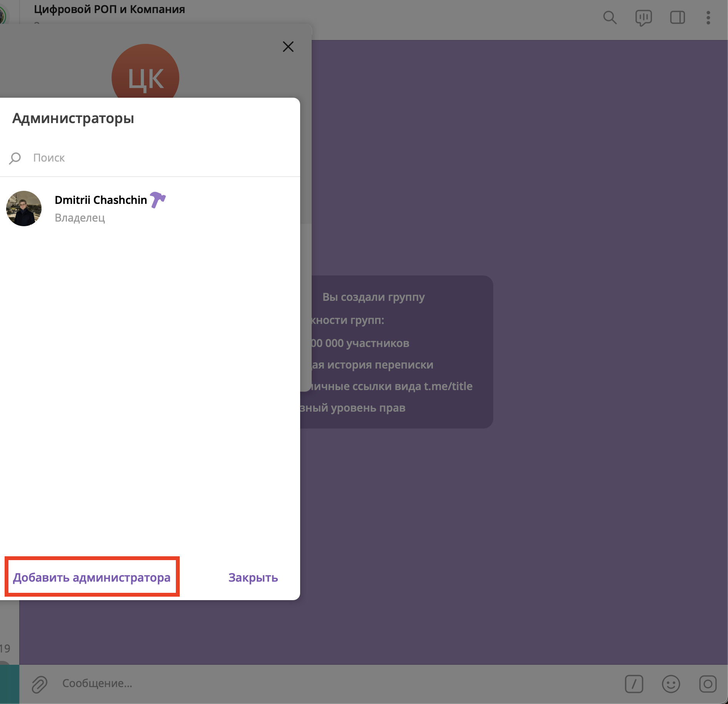
Task: Toggle the right sidebar panel icon
Action: 677,18
